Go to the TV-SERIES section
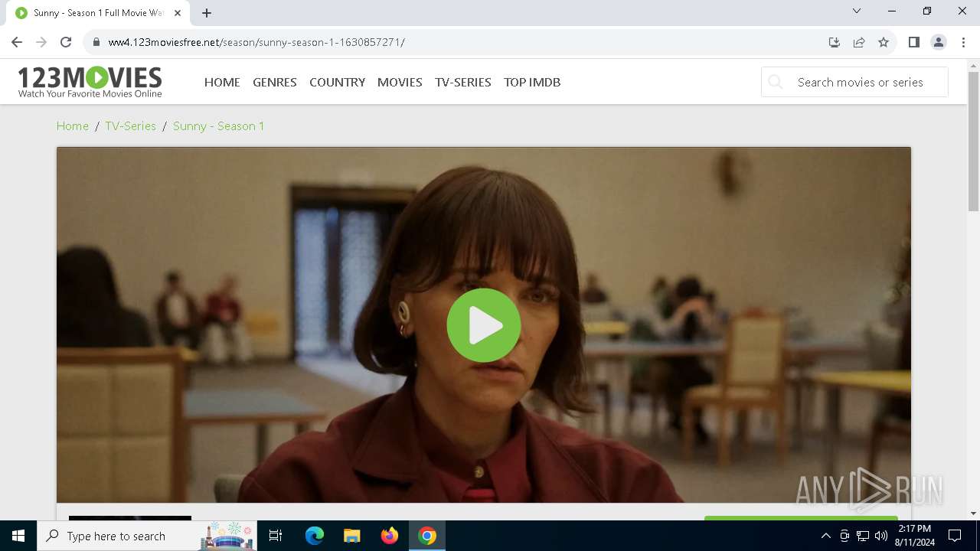The image size is (980, 551). point(463,82)
